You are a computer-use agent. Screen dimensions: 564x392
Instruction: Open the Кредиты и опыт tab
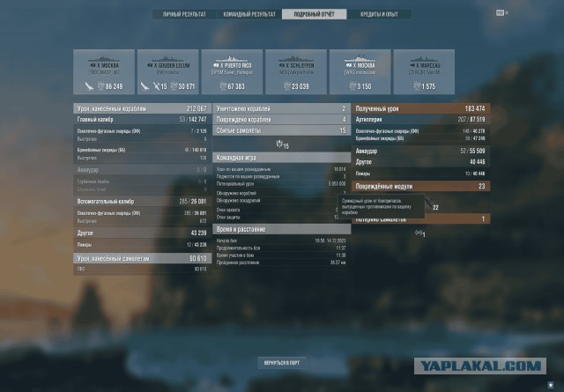pyautogui.click(x=379, y=14)
